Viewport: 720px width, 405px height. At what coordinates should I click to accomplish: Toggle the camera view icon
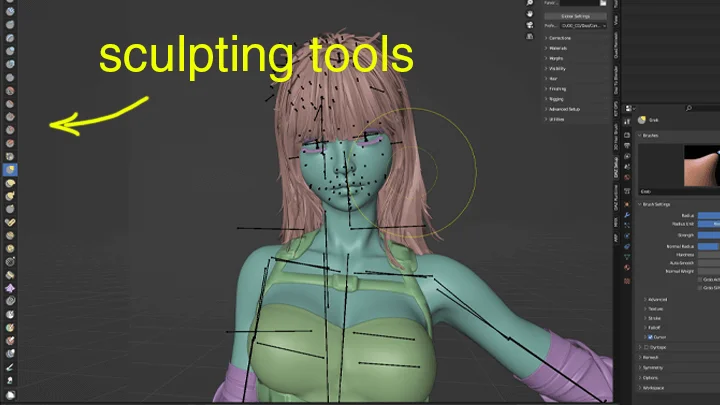pyautogui.click(x=530, y=25)
